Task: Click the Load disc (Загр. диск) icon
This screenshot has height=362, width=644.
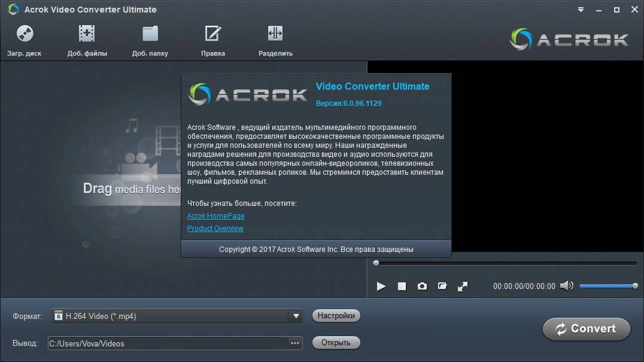Action: click(25, 34)
